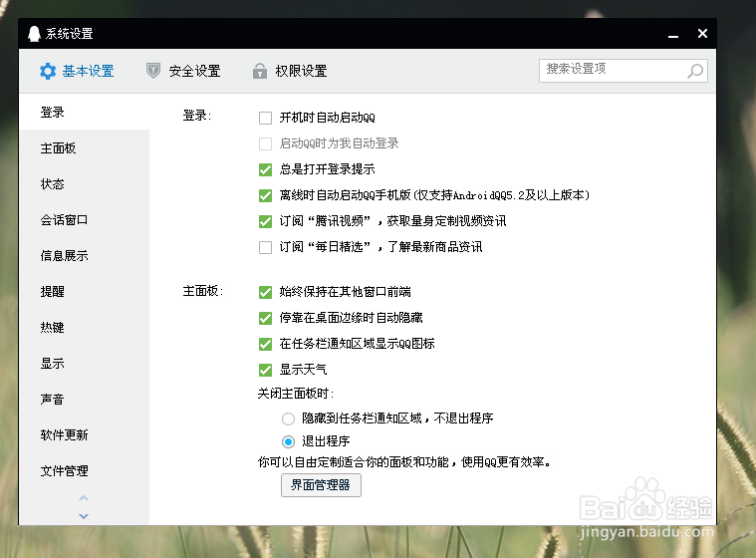This screenshot has width=756, height=558.
Task: Uncheck 始终保持在其他窗口前端
Action: coord(265,292)
